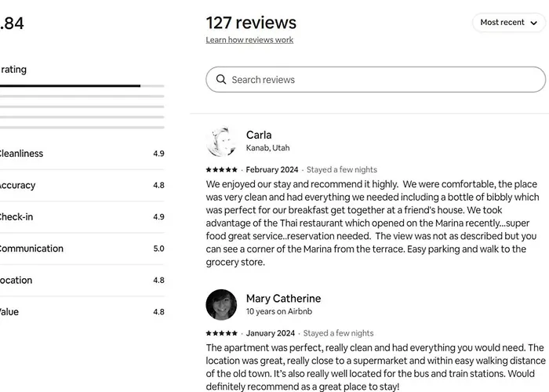Click reviewer name Carla
549x392 pixels.
pyautogui.click(x=259, y=135)
